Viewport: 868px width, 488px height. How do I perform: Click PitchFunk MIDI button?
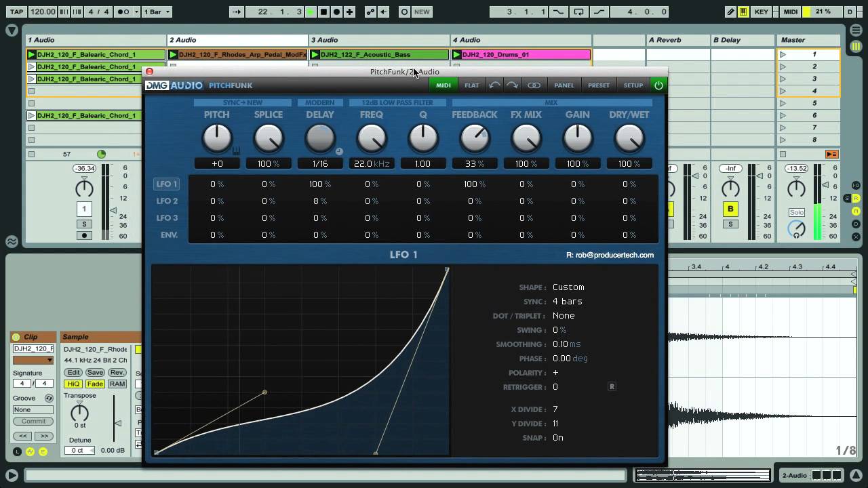pyautogui.click(x=443, y=85)
